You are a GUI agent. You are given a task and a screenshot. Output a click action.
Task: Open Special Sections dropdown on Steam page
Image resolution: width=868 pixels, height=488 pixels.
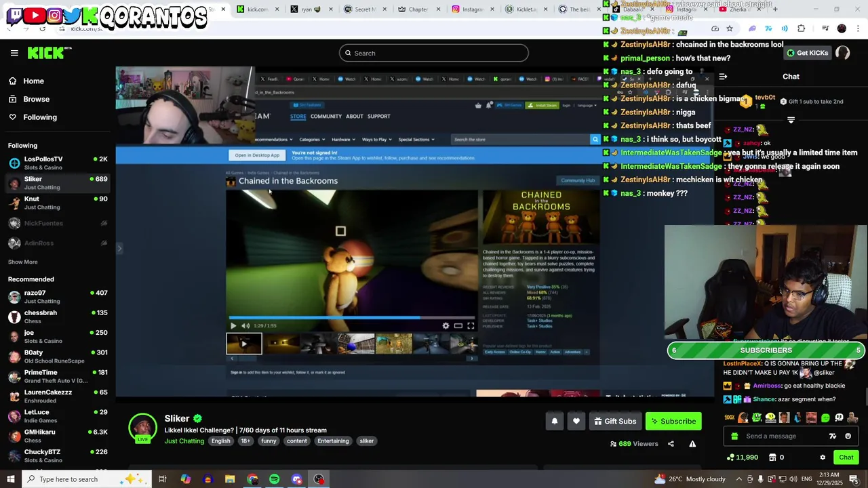tap(416, 140)
